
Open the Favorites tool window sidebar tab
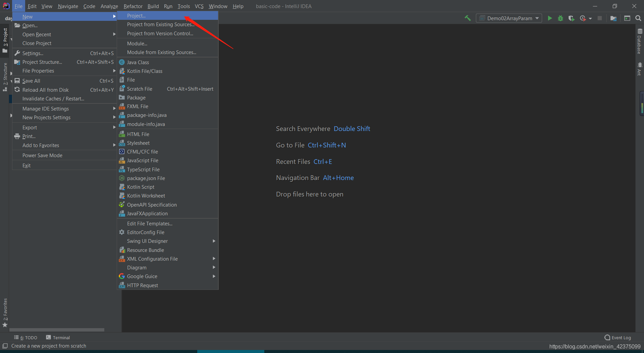[x=5, y=313]
